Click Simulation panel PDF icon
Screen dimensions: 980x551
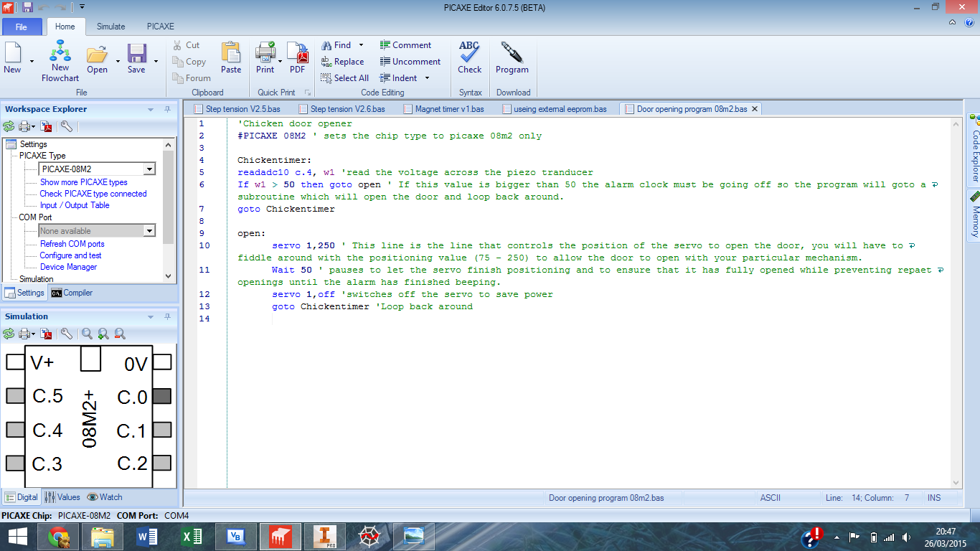click(x=47, y=334)
